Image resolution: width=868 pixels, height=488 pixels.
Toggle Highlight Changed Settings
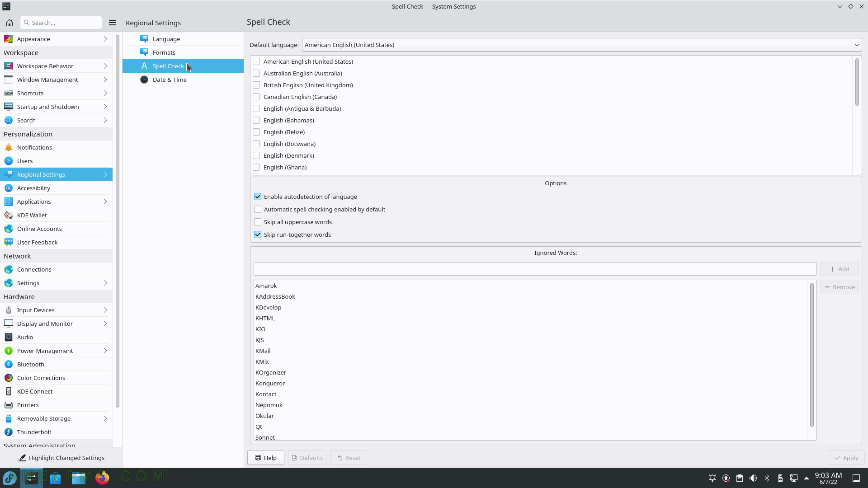click(x=61, y=458)
